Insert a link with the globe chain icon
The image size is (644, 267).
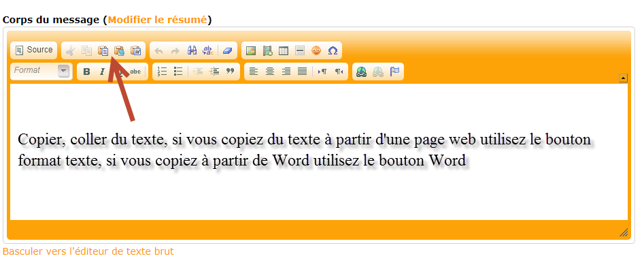tap(361, 72)
